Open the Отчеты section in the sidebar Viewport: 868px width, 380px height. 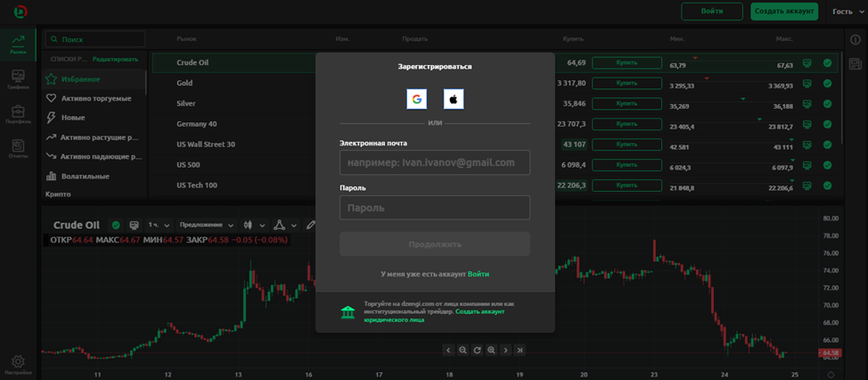(18, 148)
